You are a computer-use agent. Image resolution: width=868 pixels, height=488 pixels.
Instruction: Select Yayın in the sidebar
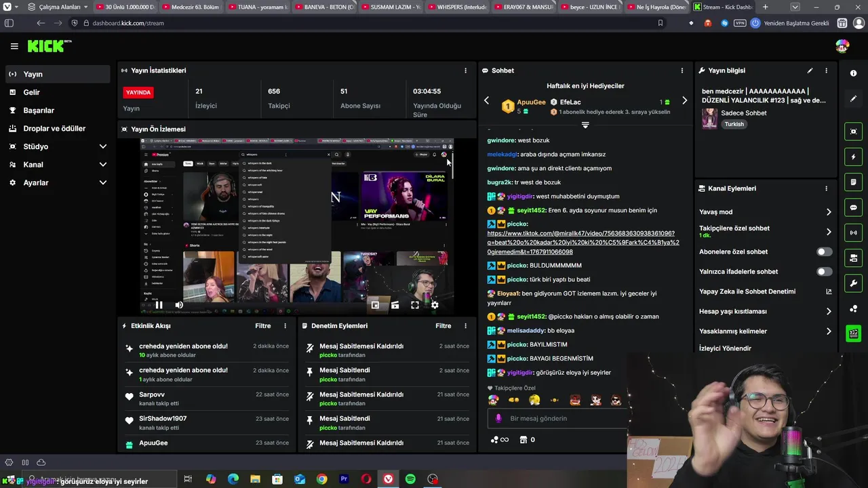coord(58,74)
